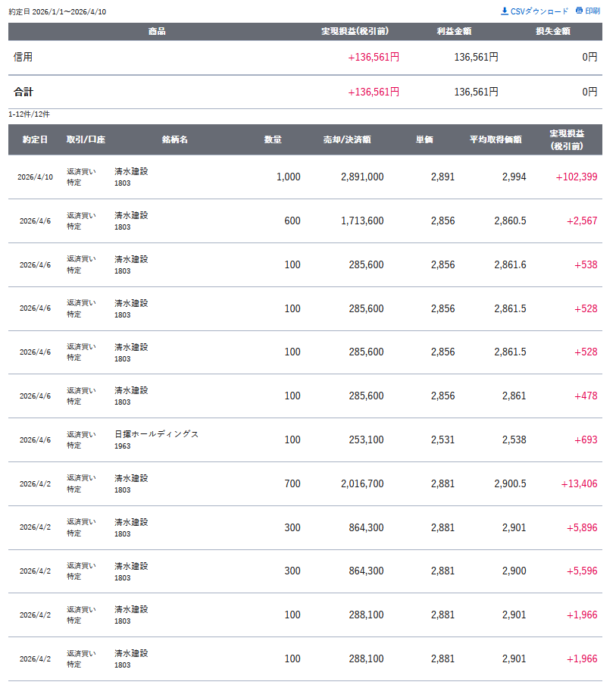Click the 合計 total row label
Screen dimensions: 616x685
click(23, 92)
